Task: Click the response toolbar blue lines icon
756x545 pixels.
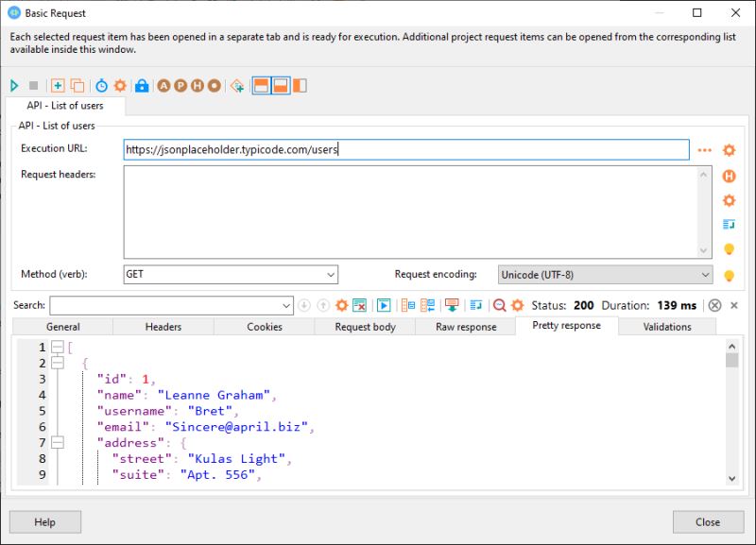Action: 476,305
